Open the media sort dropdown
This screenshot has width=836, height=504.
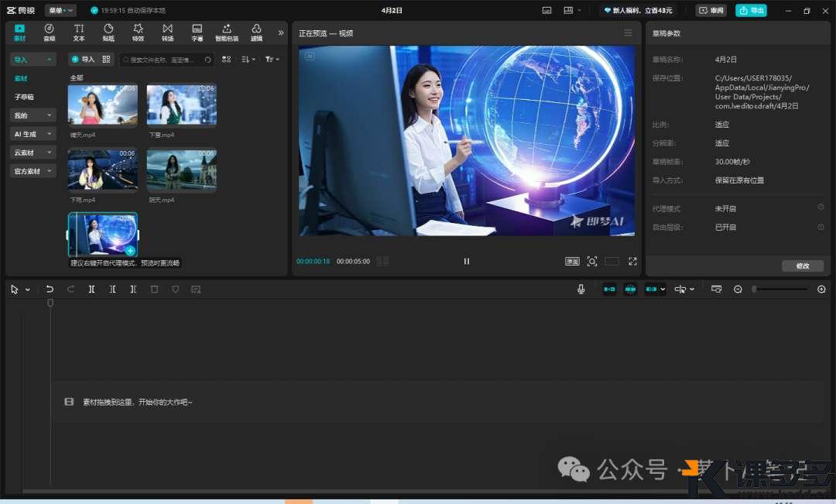248,59
